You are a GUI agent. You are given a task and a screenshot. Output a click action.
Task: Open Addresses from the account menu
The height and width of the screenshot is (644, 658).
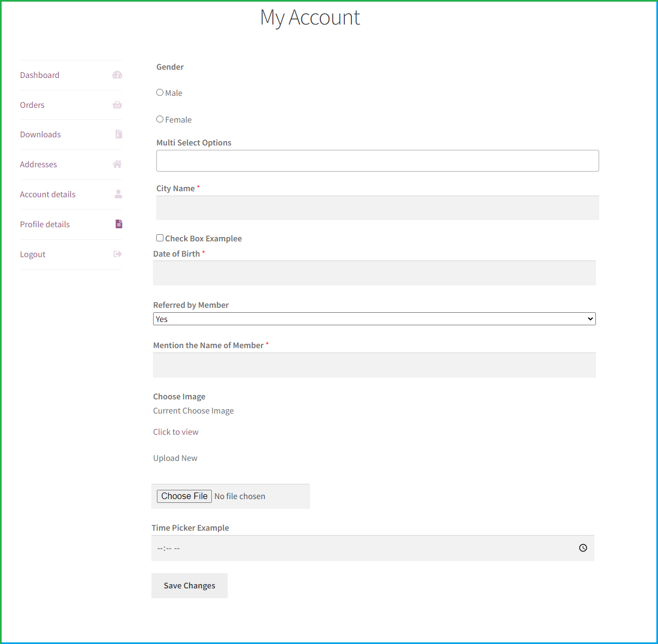(38, 165)
